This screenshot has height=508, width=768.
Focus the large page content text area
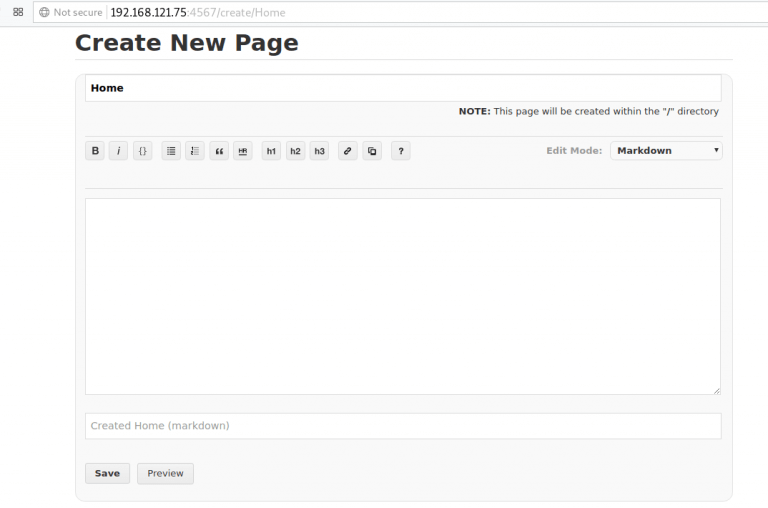402,295
